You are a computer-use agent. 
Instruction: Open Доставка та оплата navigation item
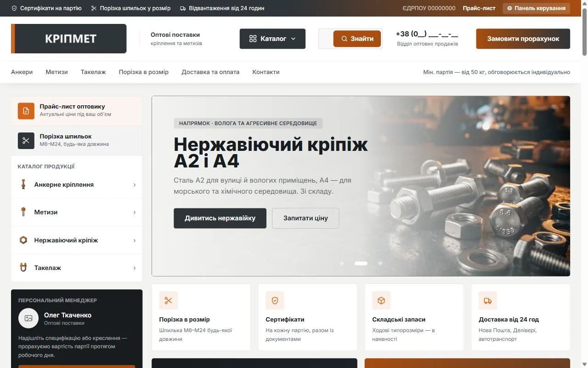click(x=210, y=72)
